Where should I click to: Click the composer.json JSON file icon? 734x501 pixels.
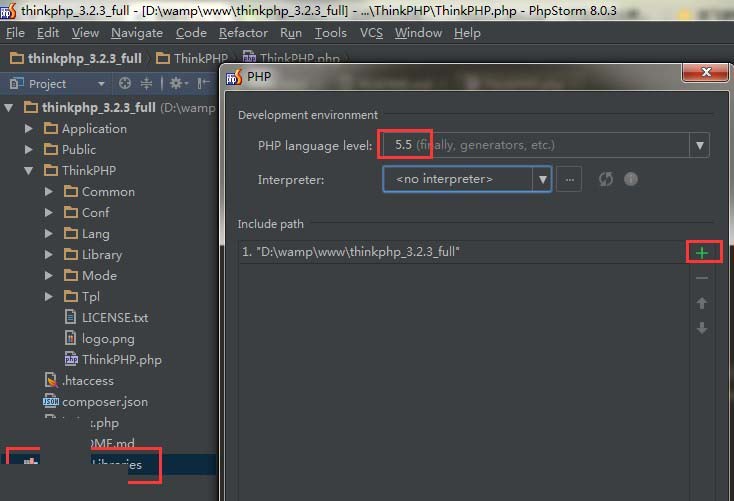(51, 401)
